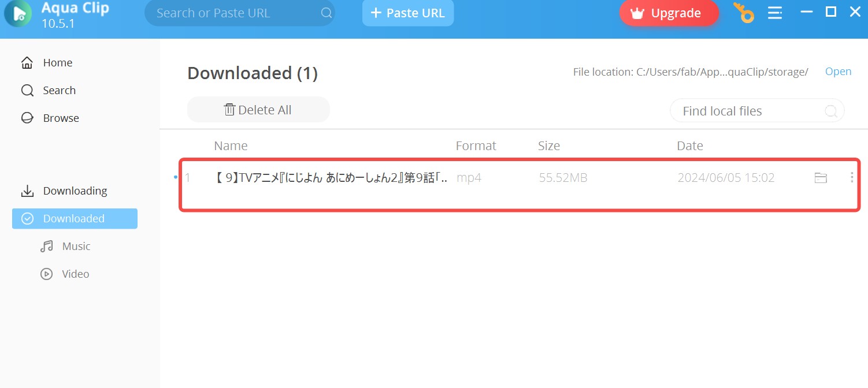Click the Paste URL button

[408, 13]
